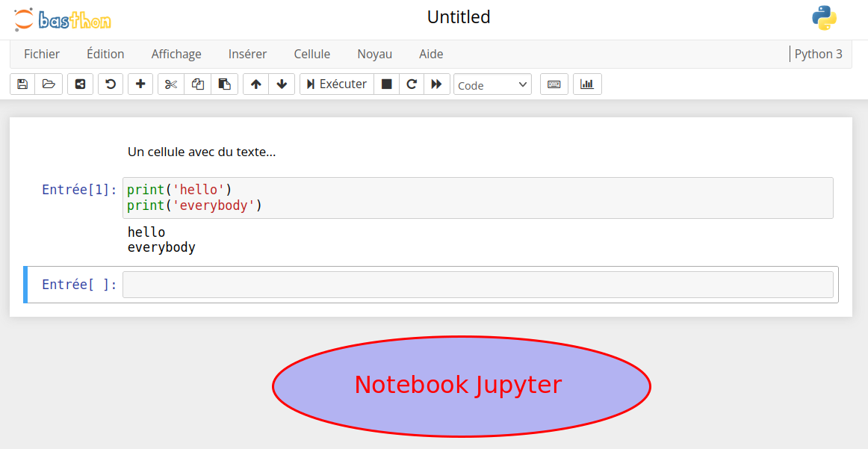Paste cells using the clipboard icon

pyautogui.click(x=224, y=84)
